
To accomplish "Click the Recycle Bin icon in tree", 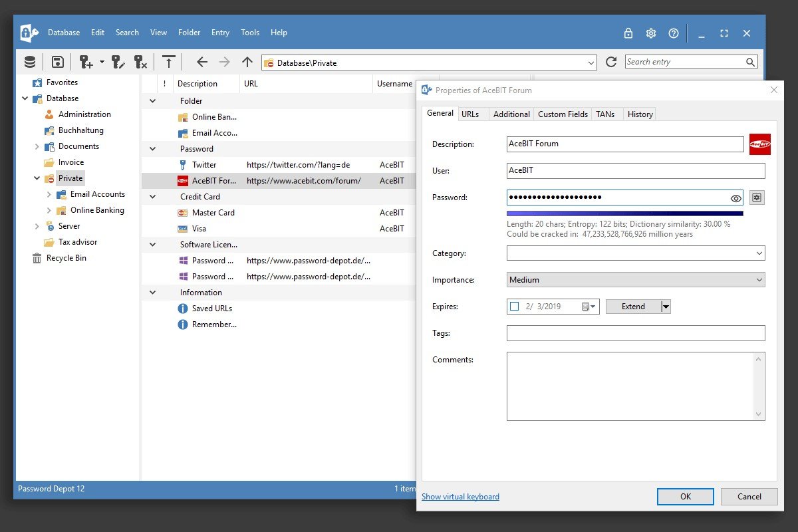I will (x=37, y=258).
